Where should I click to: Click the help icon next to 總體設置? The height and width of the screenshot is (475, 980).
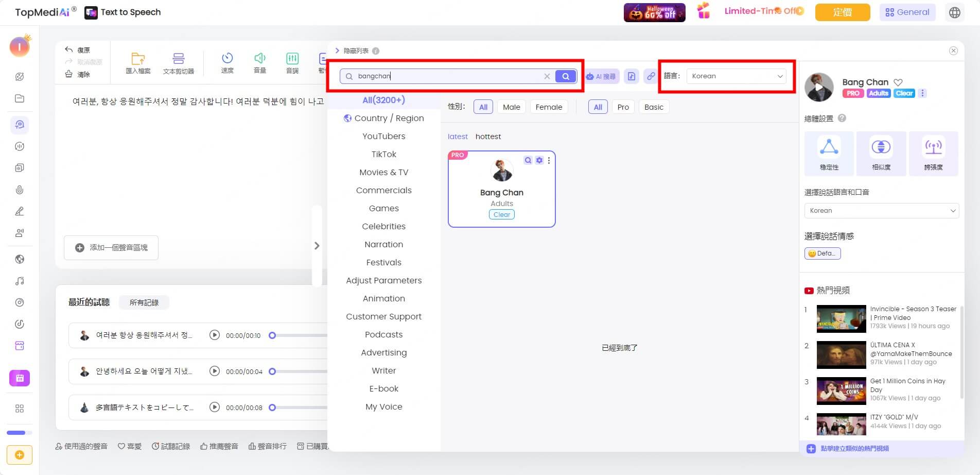tap(842, 118)
